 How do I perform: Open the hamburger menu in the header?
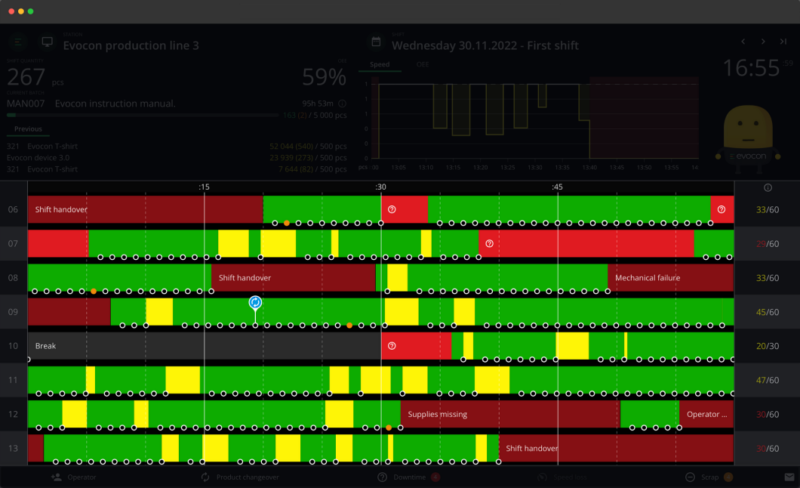[18, 42]
